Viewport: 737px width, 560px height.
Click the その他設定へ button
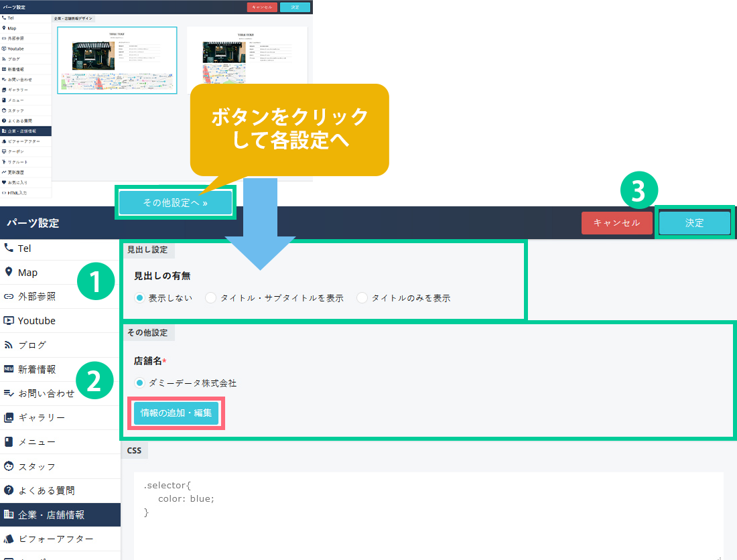(176, 203)
